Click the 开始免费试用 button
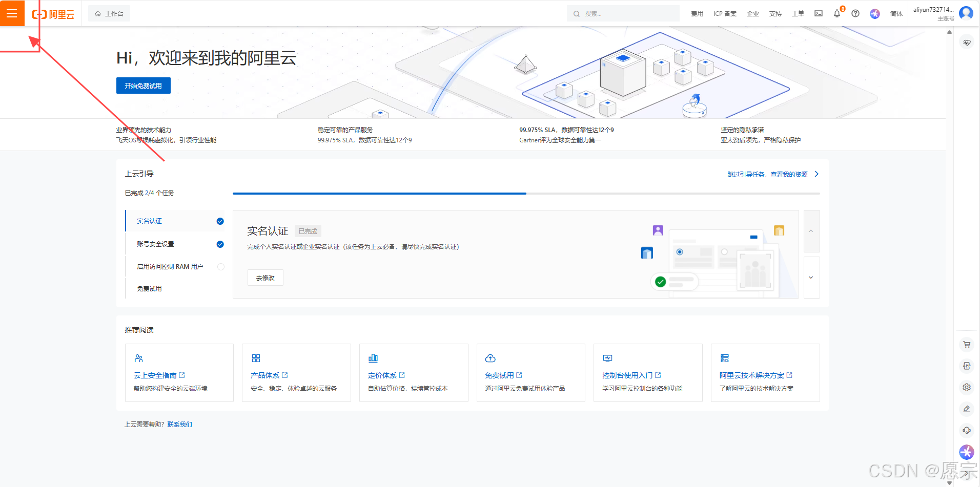980x487 pixels. coord(144,86)
